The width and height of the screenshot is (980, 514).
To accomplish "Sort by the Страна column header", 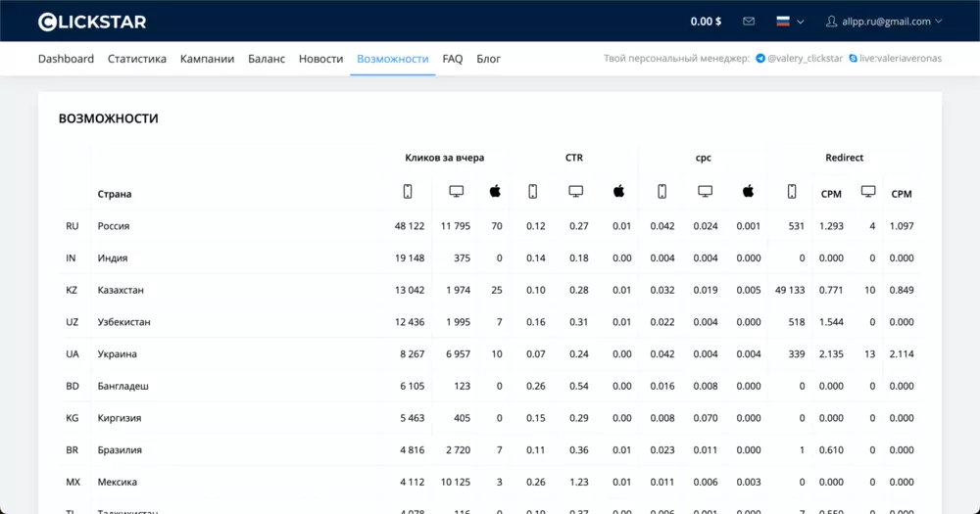I will click(115, 194).
